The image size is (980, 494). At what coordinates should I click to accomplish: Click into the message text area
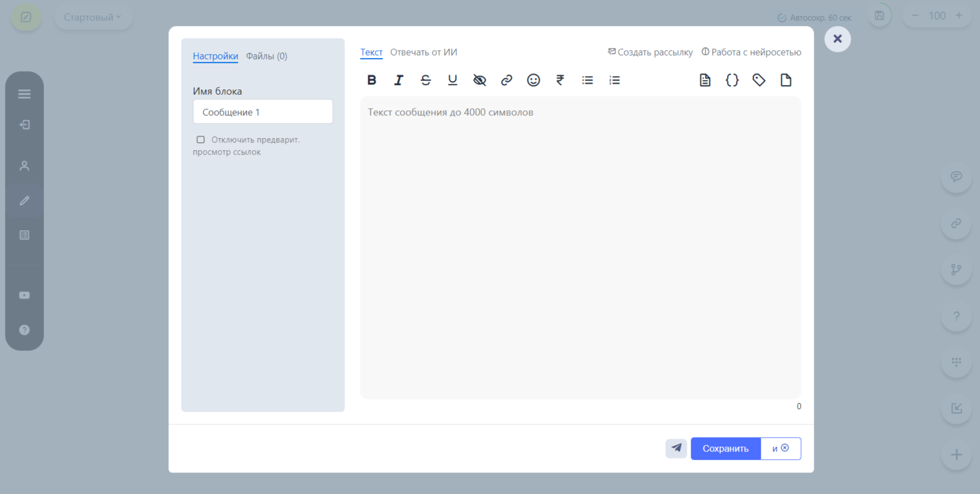(x=580, y=247)
